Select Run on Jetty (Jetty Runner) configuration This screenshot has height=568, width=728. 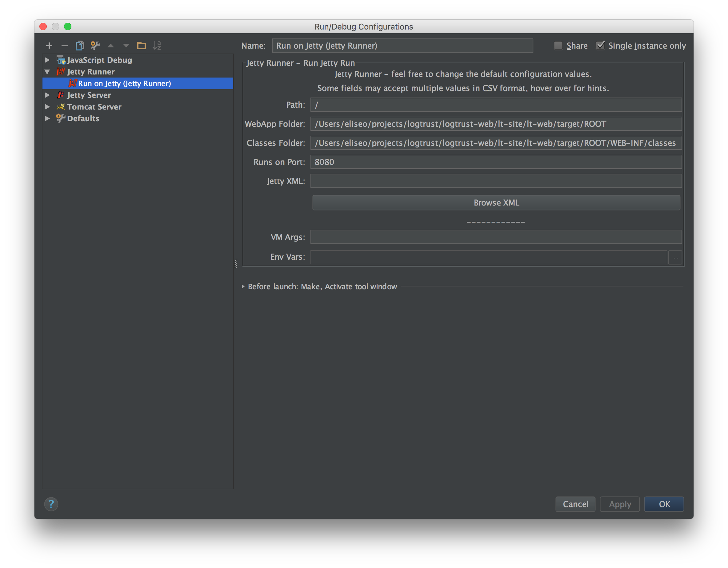pos(138,83)
